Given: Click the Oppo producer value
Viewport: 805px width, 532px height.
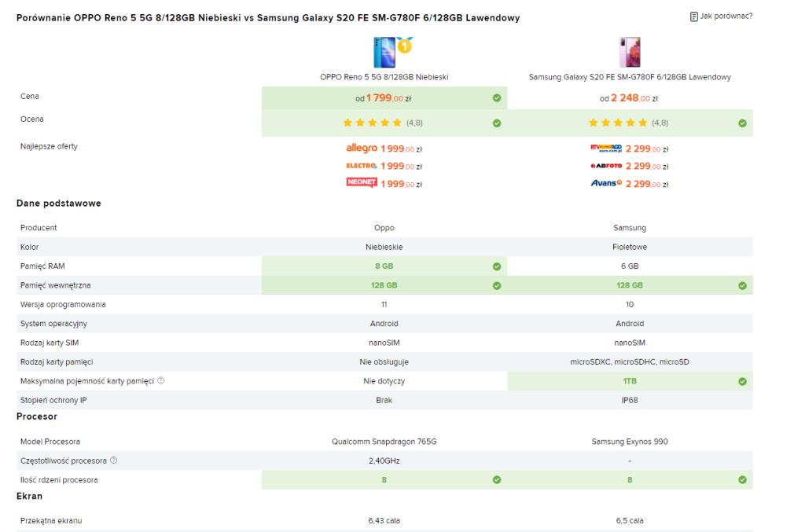Looking at the screenshot, I should click(x=384, y=228).
